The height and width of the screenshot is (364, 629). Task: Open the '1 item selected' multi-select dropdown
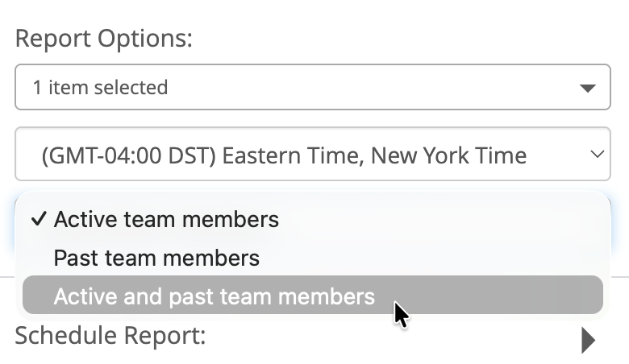[312, 87]
